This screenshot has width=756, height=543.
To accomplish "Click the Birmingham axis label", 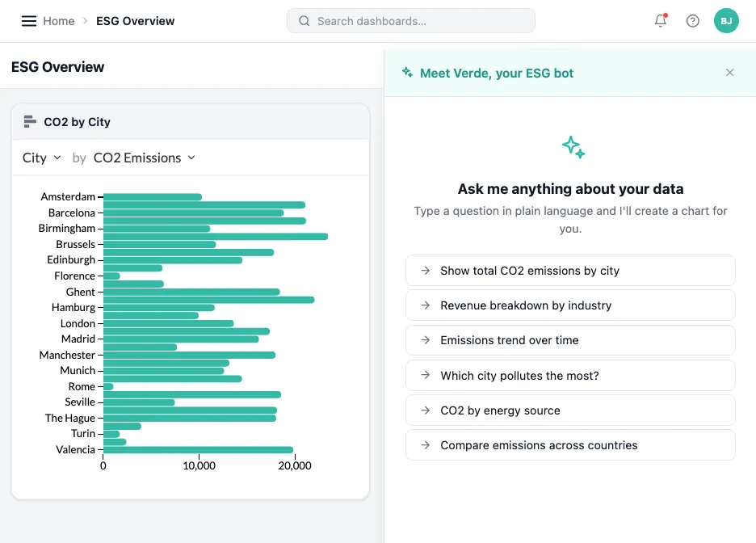I will [x=66, y=228].
